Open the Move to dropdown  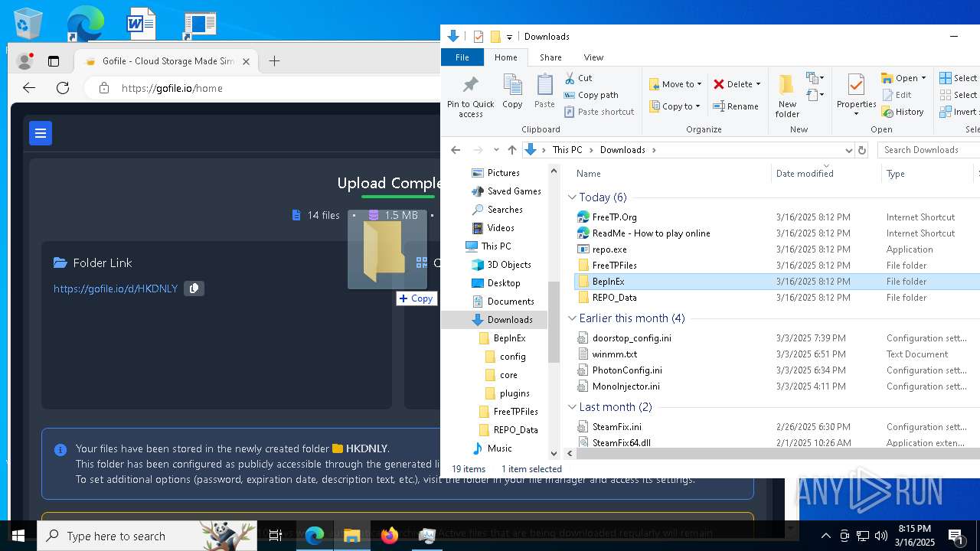[675, 84]
